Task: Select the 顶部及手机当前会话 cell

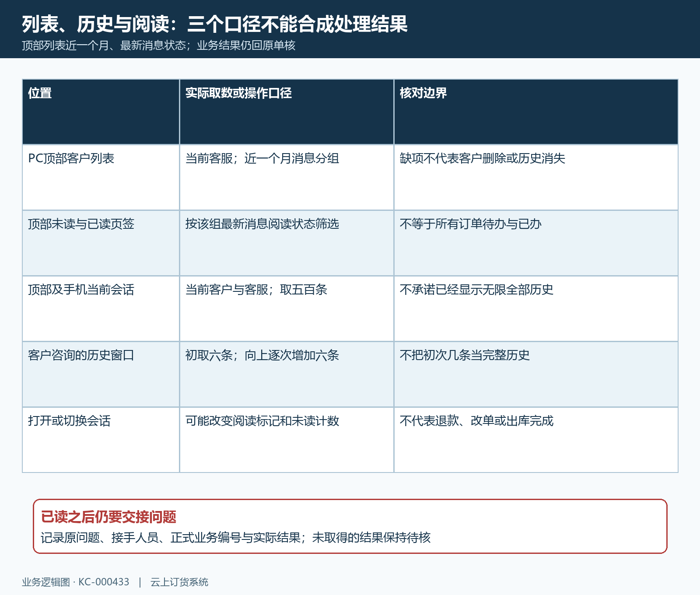Action: point(101,309)
